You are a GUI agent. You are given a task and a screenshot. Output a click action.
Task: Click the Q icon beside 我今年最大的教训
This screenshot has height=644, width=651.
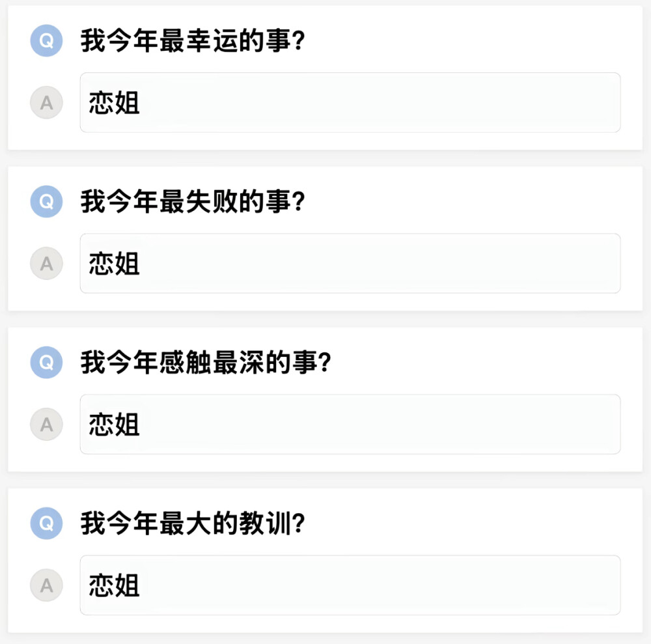(46, 524)
